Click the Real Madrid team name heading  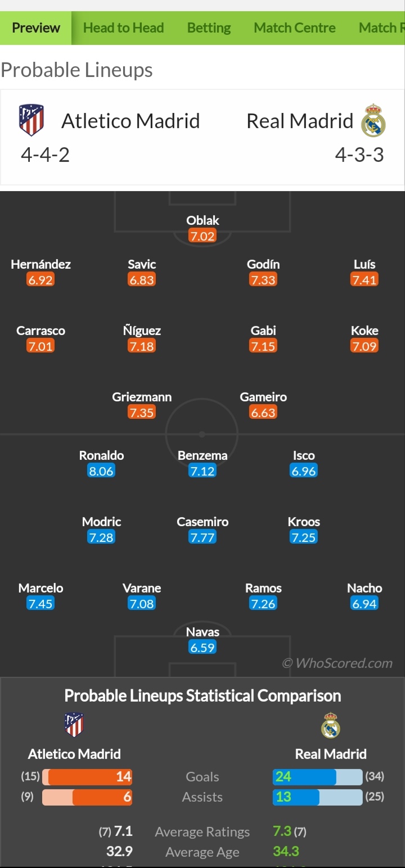(x=300, y=120)
